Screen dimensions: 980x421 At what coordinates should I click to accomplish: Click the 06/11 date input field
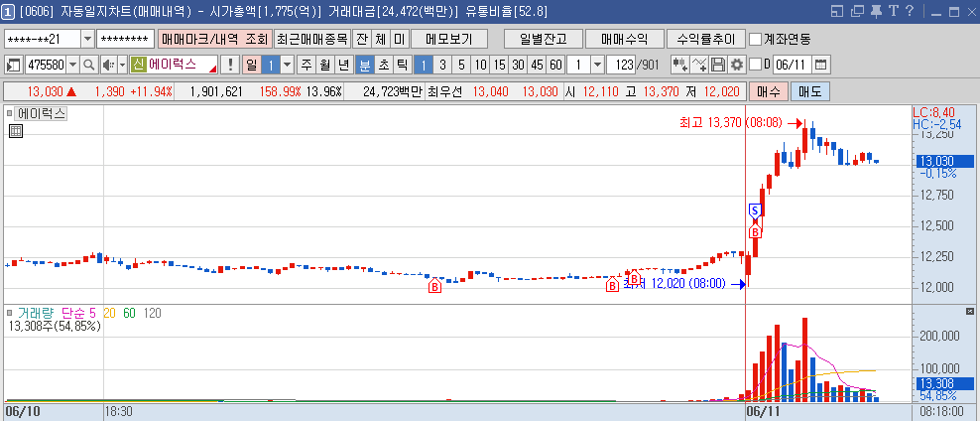click(794, 65)
